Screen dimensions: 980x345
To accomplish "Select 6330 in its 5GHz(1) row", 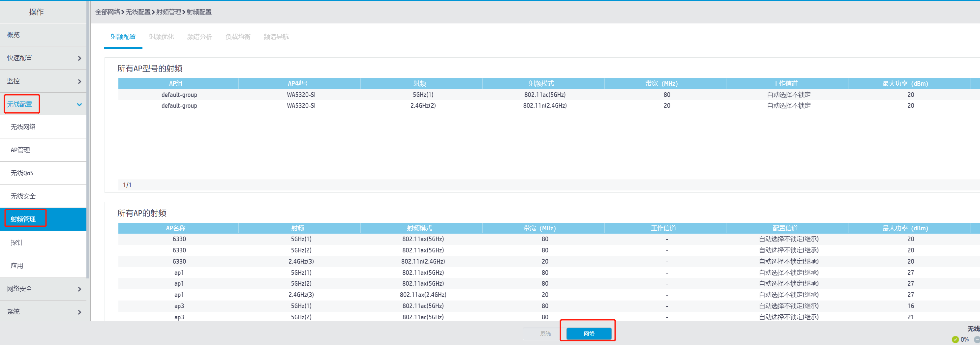I will coord(179,239).
